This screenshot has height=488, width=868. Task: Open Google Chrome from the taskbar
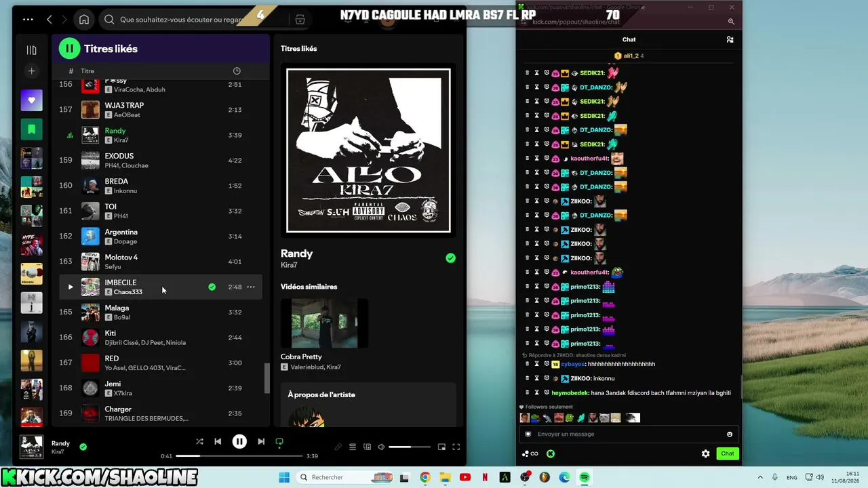(x=425, y=477)
